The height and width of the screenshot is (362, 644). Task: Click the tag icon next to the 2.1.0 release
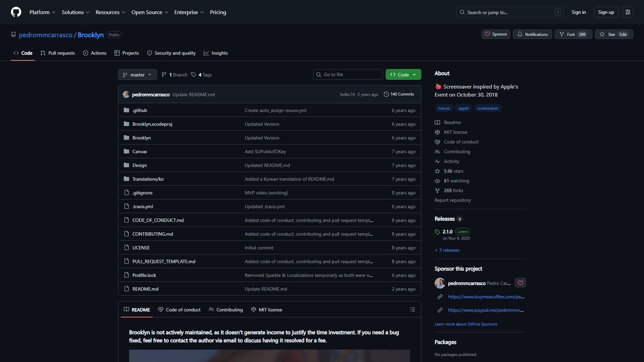[x=437, y=232]
